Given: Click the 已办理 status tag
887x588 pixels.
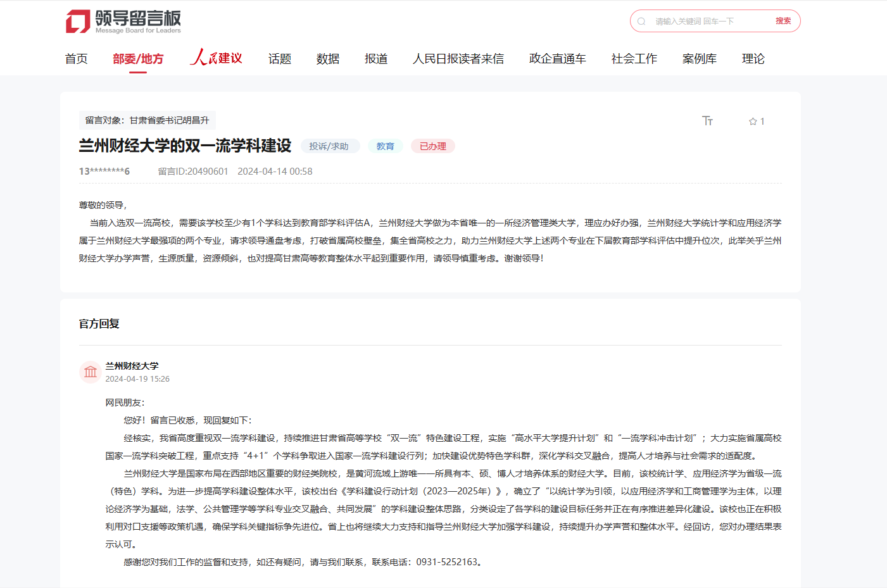Looking at the screenshot, I should pos(433,146).
